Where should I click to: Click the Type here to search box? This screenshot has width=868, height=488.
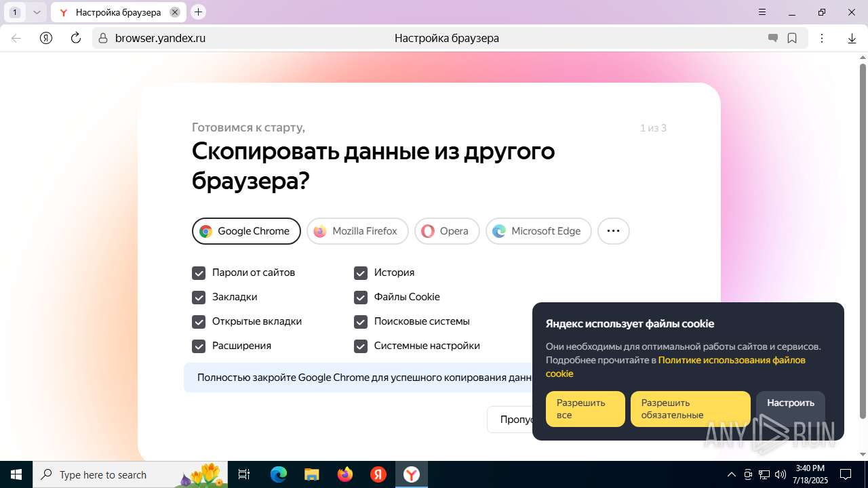pyautogui.click(x=131, y=474)
